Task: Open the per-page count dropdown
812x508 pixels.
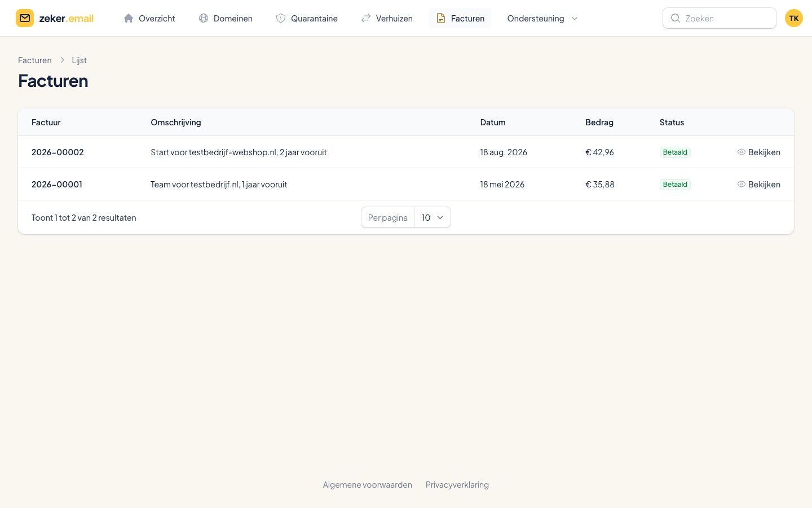Action: pos(433,217)
